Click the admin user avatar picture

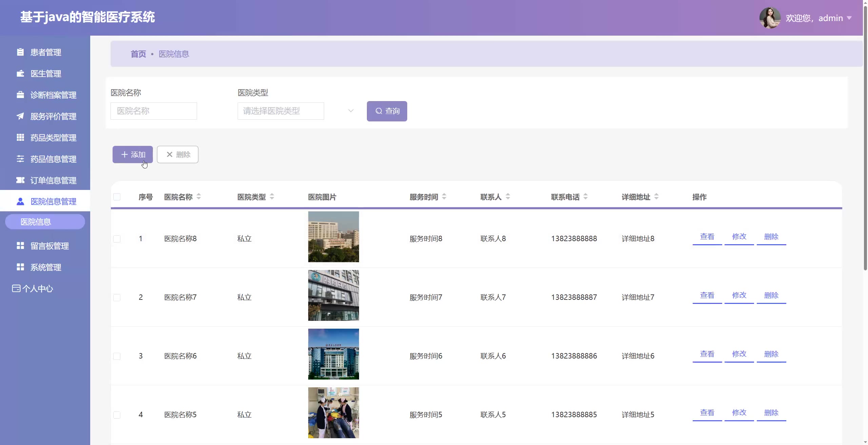(x=770, y=18)
